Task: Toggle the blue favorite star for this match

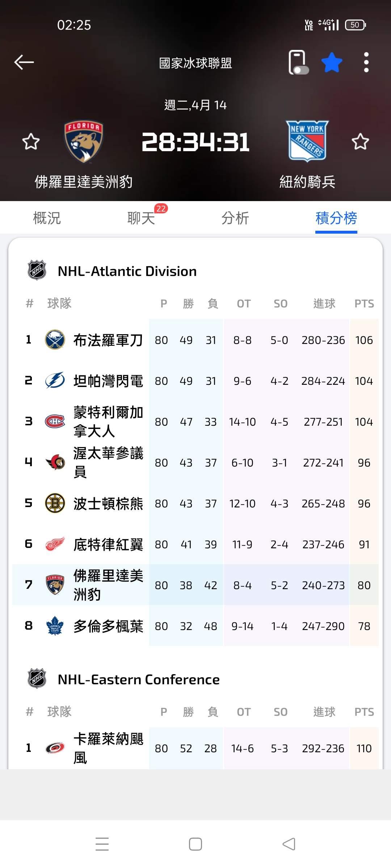Action: [332, 63]
